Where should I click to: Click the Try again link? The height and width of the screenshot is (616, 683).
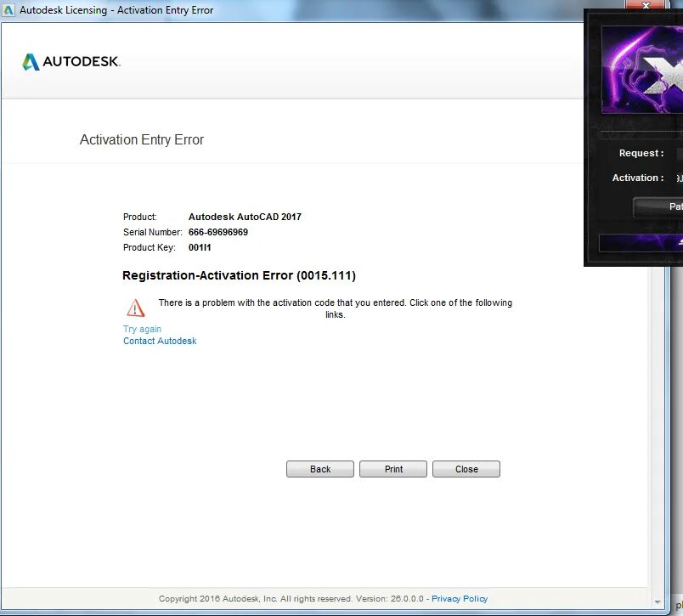pyautogui.click(x=142, y=329)
